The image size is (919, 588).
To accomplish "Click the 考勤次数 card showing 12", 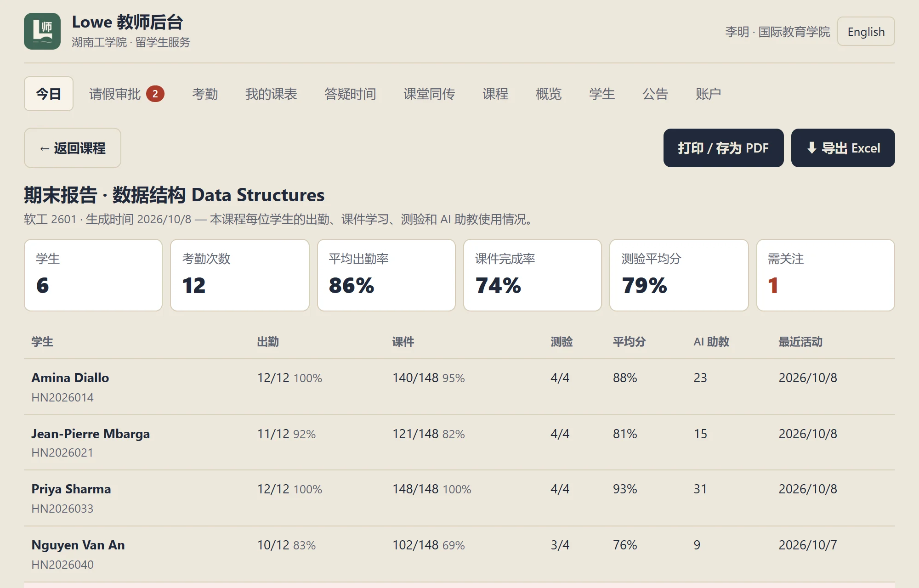I will coord(240,275).
